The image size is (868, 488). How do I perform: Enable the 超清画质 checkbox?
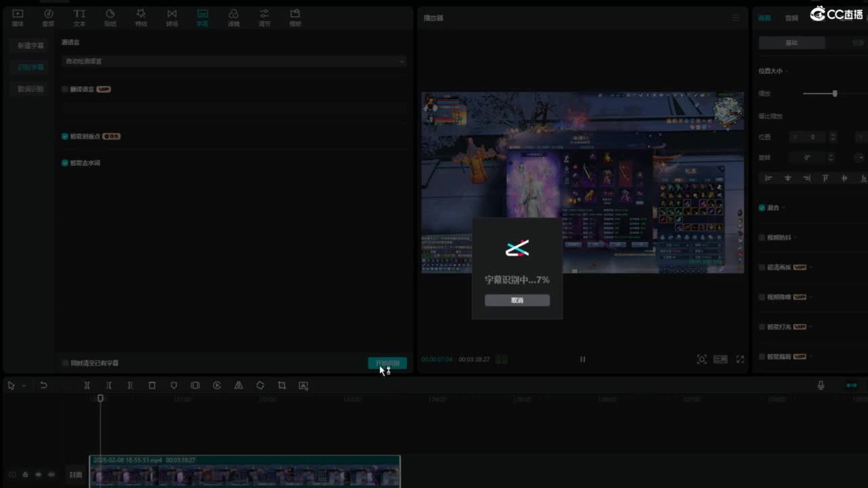[762, 268]
